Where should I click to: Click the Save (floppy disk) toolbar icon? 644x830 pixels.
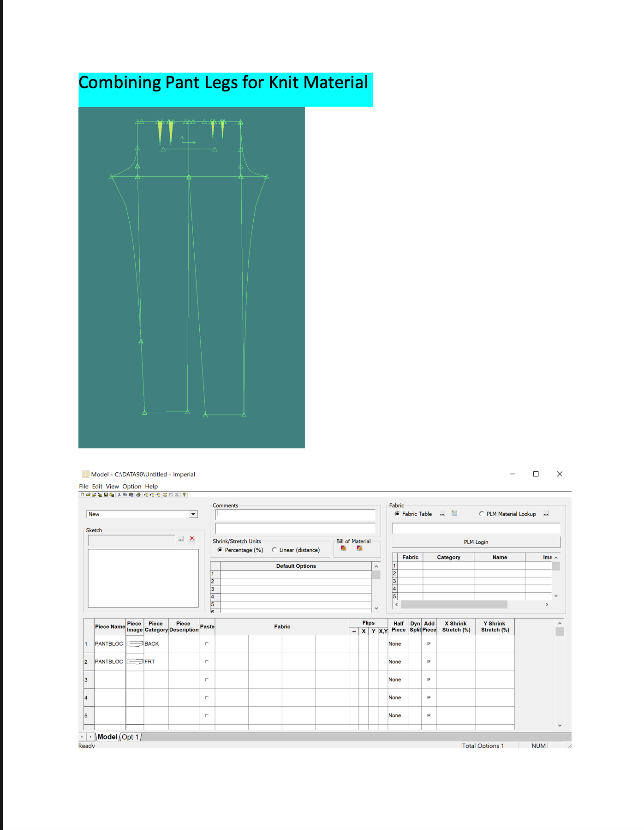[106, 495]
